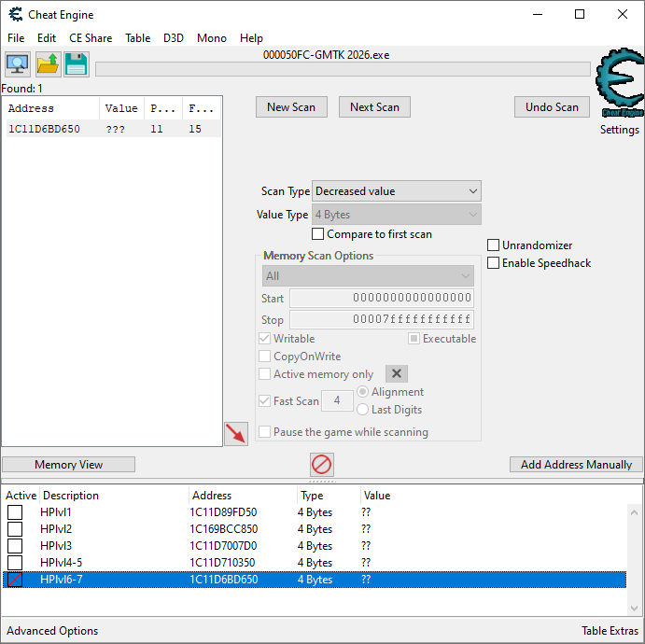Screen dimensions: 645x644
Task: Click the scan progress bar
Action: pyautogui.click(x=343, y=69)
